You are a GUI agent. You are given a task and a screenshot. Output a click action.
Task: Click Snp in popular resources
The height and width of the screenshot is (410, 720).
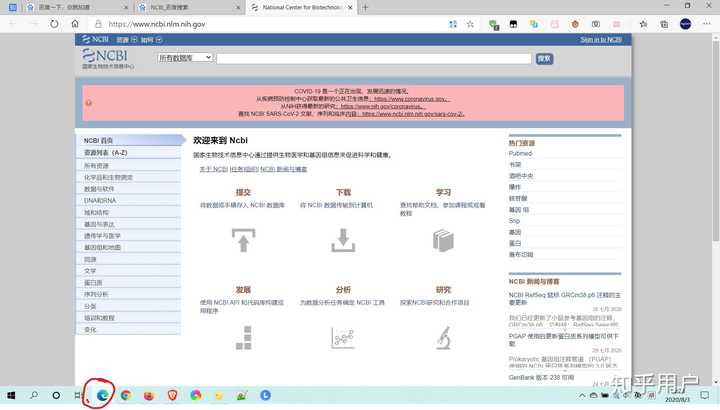pyautogui.click(x=514, y=221)
